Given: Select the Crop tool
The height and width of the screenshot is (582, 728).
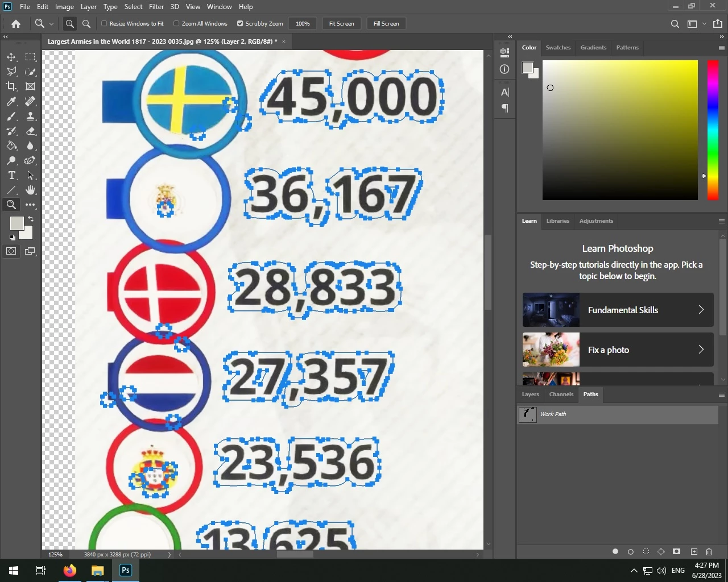Looking at the screenshot, I should click(x=11, y=86).
